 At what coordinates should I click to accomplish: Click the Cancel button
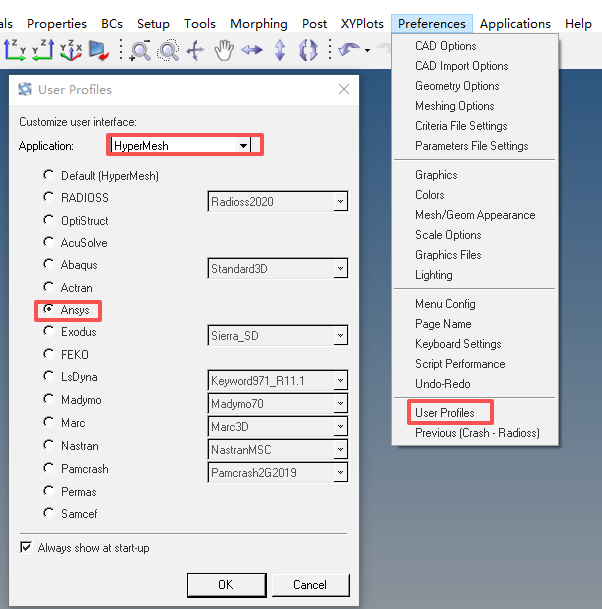click(310, 585)
